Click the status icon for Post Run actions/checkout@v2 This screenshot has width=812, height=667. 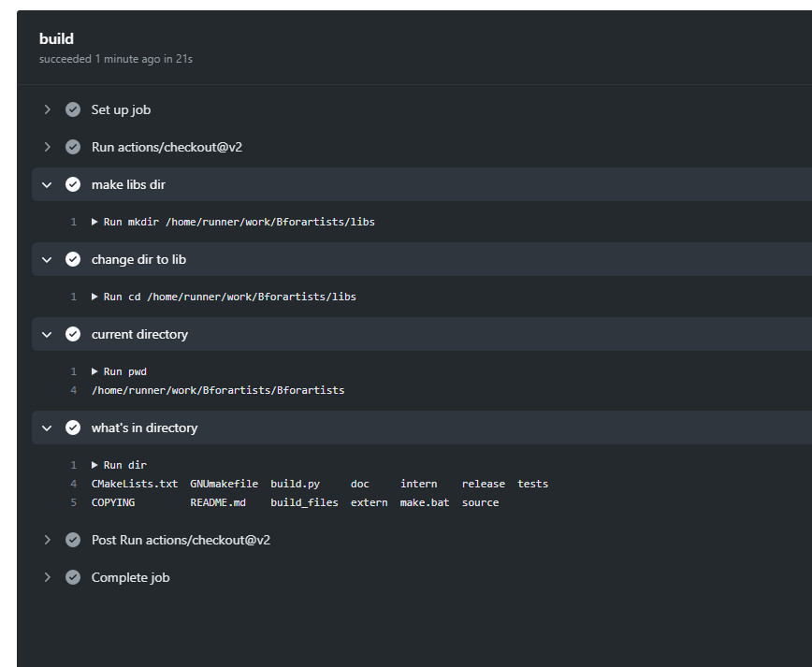click(73, 540)
